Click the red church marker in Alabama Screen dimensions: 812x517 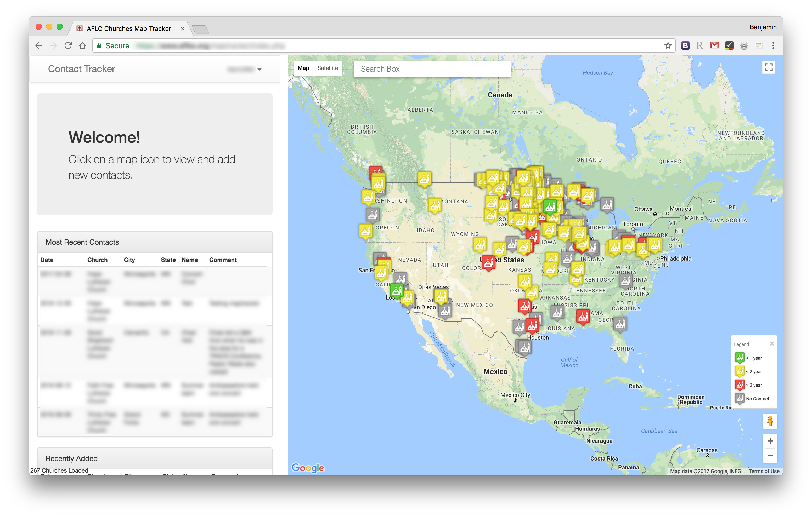point(583,316)
